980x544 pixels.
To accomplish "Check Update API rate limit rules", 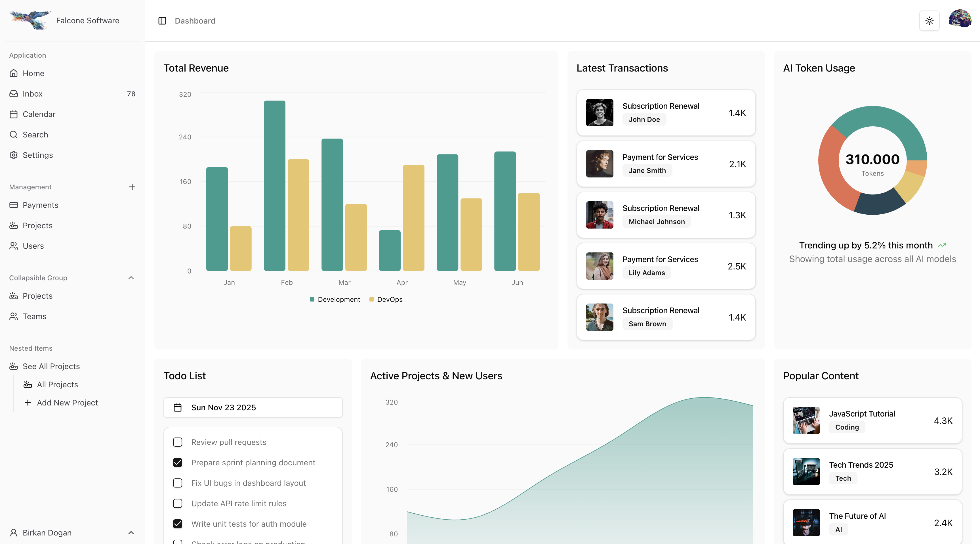I will point(178,503).
